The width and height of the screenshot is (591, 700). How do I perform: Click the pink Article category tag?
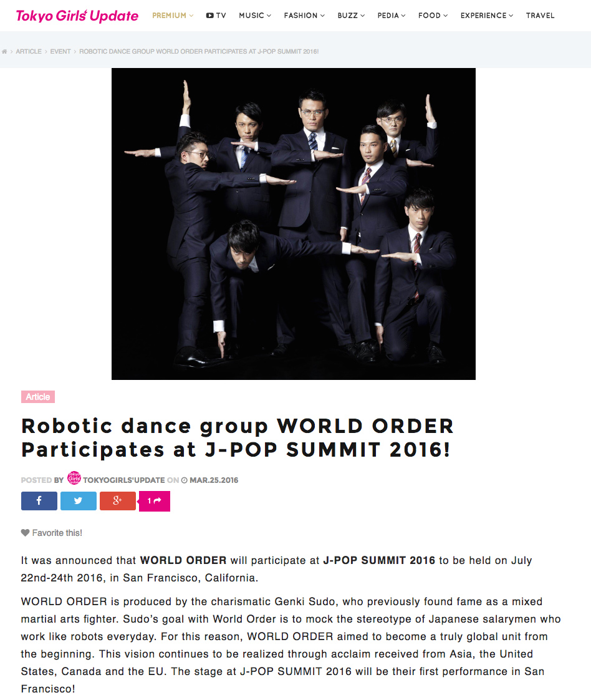point(38,397)
